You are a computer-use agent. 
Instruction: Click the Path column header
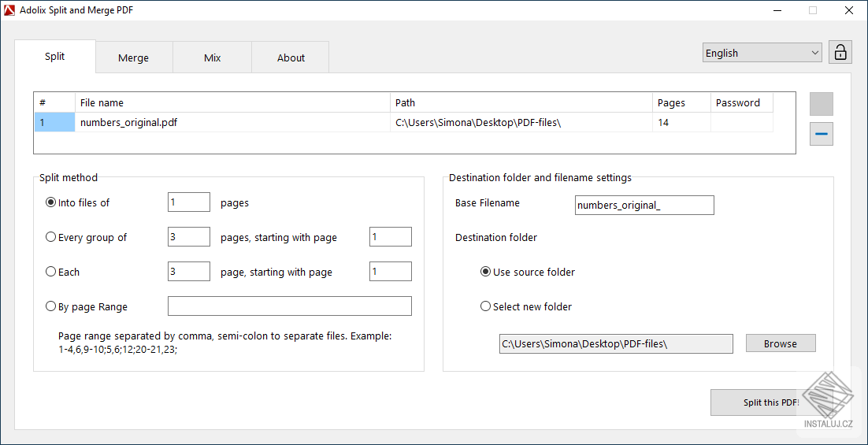[521, 102]
